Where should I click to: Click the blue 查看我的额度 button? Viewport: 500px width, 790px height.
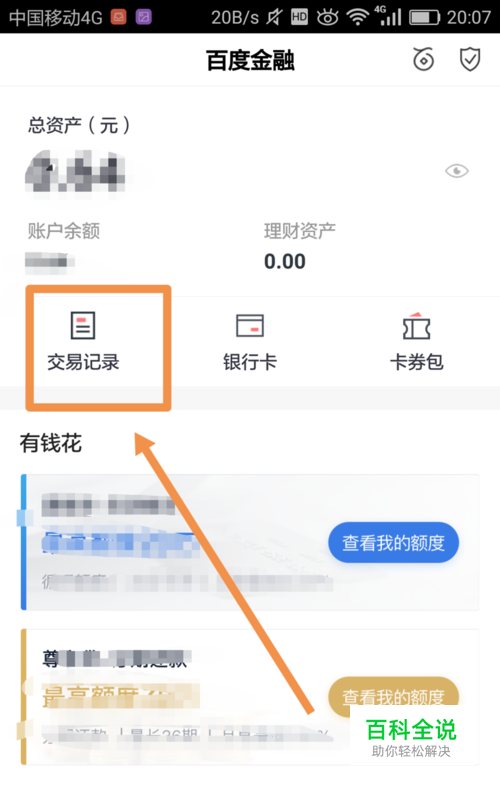393,543
